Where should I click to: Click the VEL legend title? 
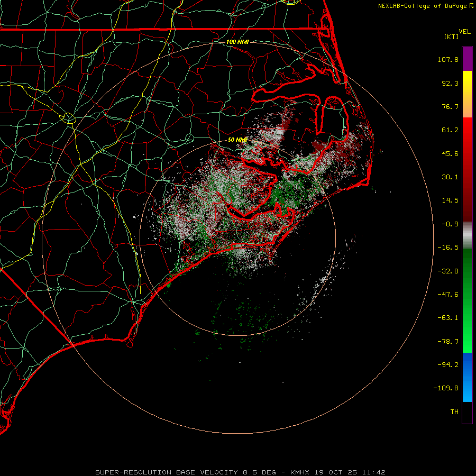coord(464,32)
